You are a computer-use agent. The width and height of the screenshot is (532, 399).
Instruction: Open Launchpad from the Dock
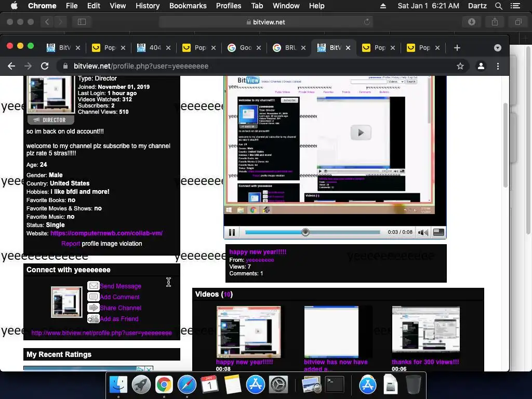pos(141,385)
